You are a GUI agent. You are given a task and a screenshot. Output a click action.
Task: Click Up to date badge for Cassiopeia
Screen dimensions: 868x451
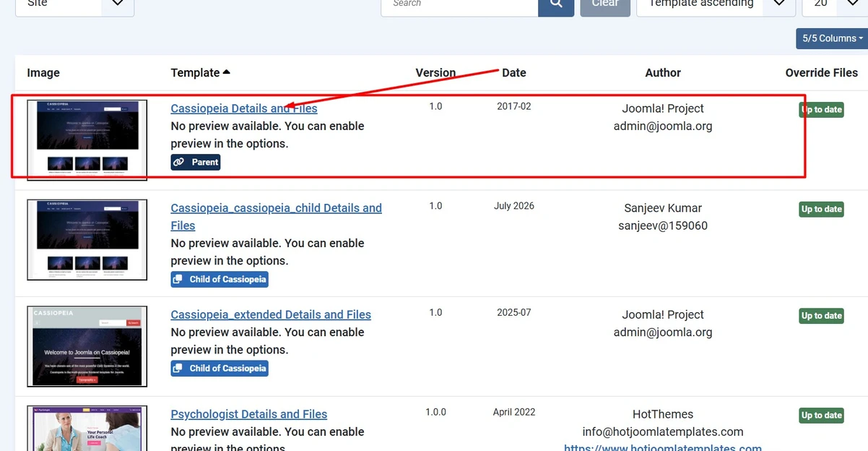(x=822, y=109)
